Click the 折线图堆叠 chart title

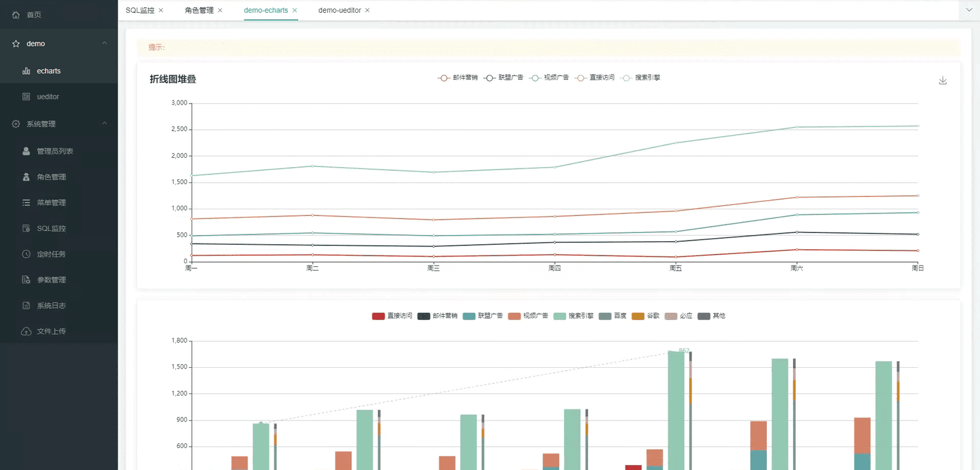tap(173, 79)
